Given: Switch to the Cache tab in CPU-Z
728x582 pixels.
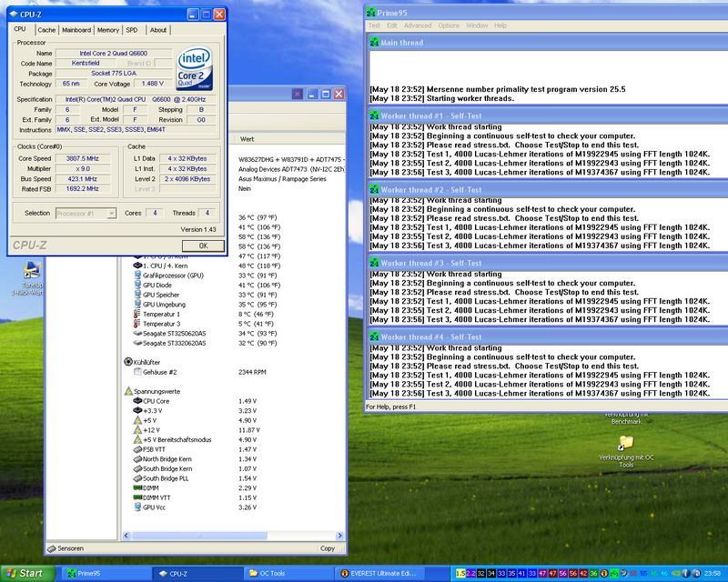Looking at the screenshot, I should tap(46, 30).
